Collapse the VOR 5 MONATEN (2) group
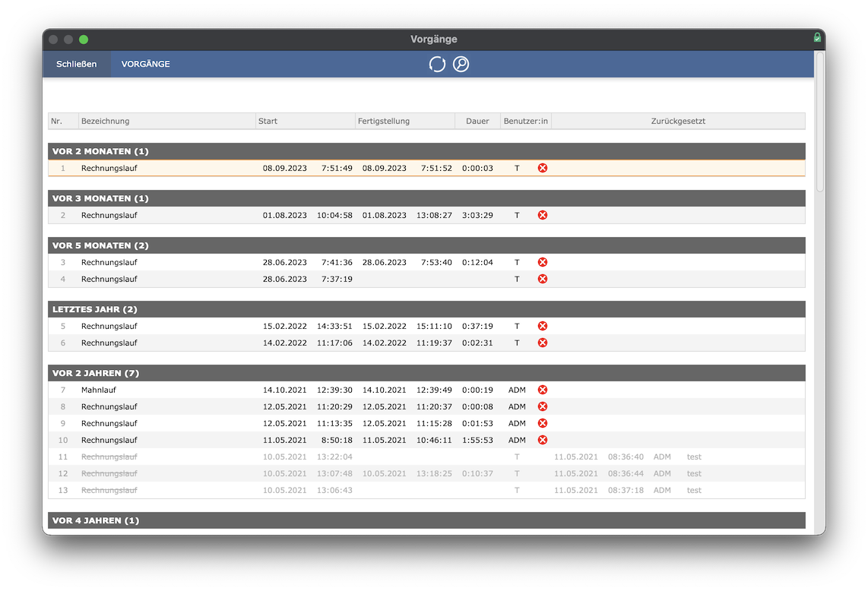Screen dimensions: 868x591 pyautogui.click(x=426, y=245)
